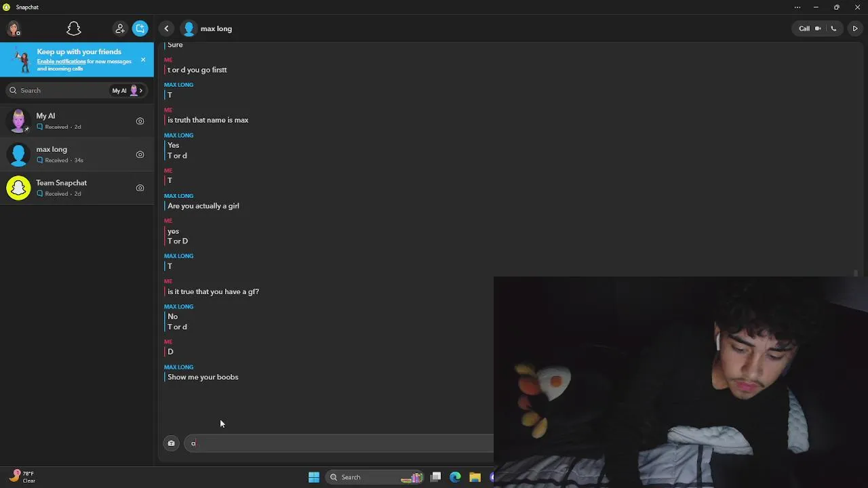This screenshot has width=868, height=488.
Task: Select the message 'is truth that name is max'
Action: (x=208, y=120)
